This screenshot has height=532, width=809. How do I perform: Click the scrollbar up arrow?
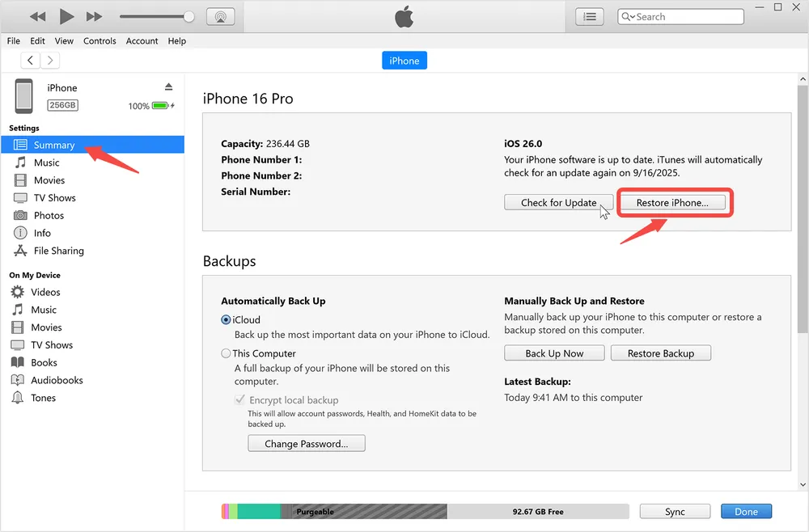click(803, 79)
